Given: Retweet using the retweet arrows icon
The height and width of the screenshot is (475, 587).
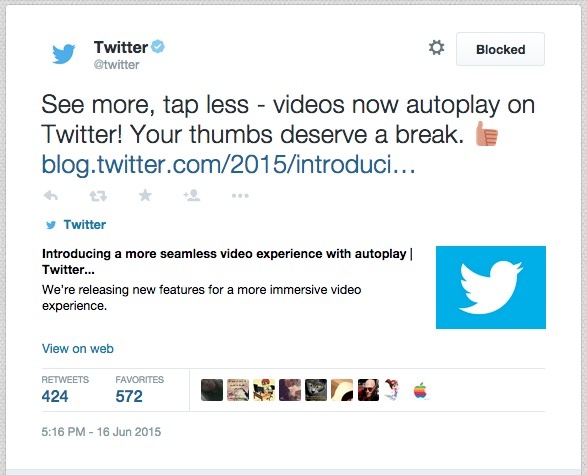Looking at the screenshot, I should point(98,195).
